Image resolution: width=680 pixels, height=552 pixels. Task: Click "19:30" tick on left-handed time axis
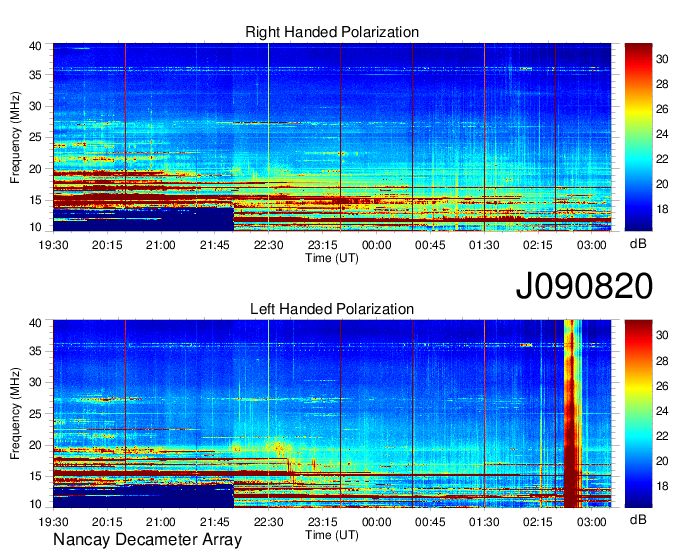53,522
